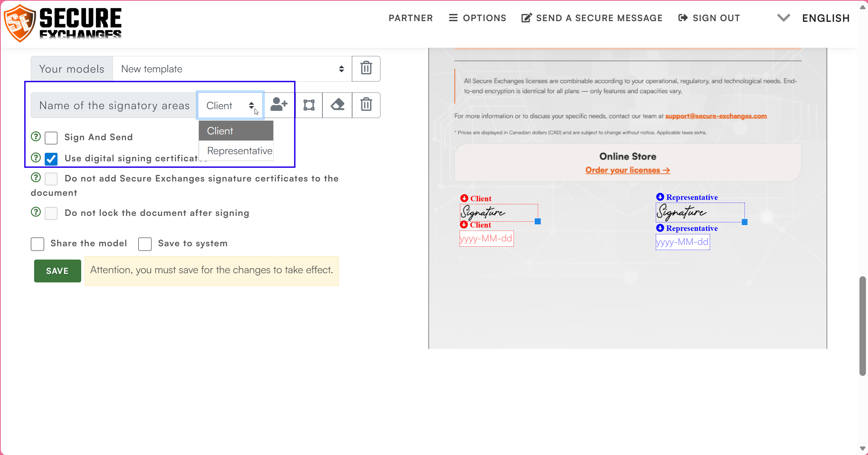The width and height of the screenshot is (868, 455).
Task: Enable the Sign And Send checkbox
Action: [x=51, y=138]
